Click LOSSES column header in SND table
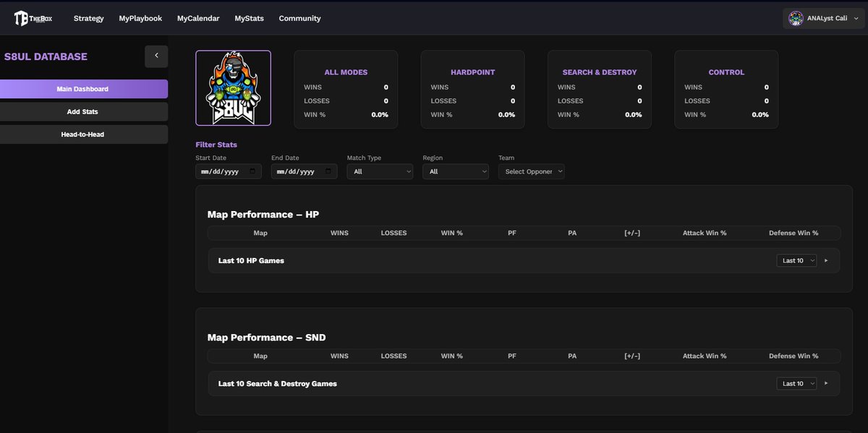868x433 pixels. pyautogui.click(x=393, y=356)
